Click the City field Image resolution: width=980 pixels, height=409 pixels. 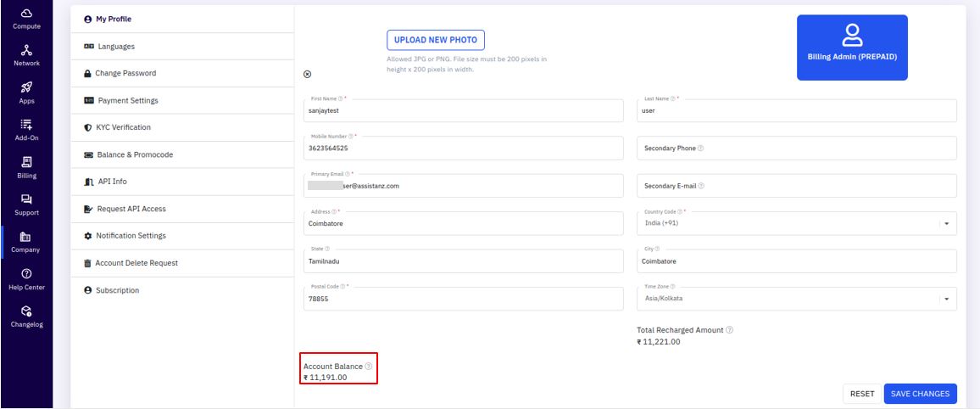797,261
